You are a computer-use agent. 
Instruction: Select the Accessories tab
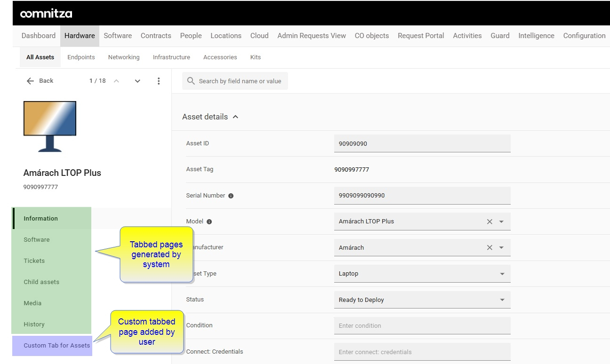click(220, 57)
